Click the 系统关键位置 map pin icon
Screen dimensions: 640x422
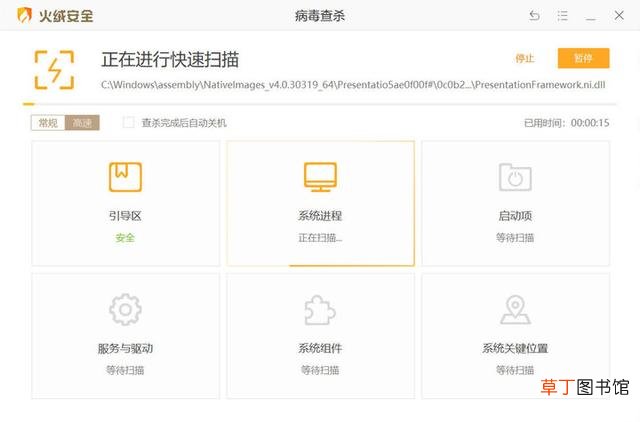(x=515, y=310)
